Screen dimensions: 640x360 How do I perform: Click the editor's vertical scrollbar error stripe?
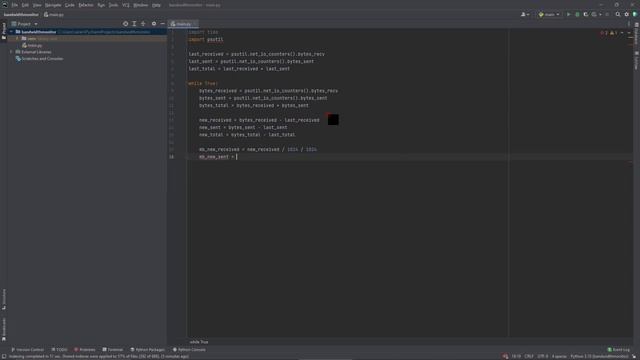[630, 183]
